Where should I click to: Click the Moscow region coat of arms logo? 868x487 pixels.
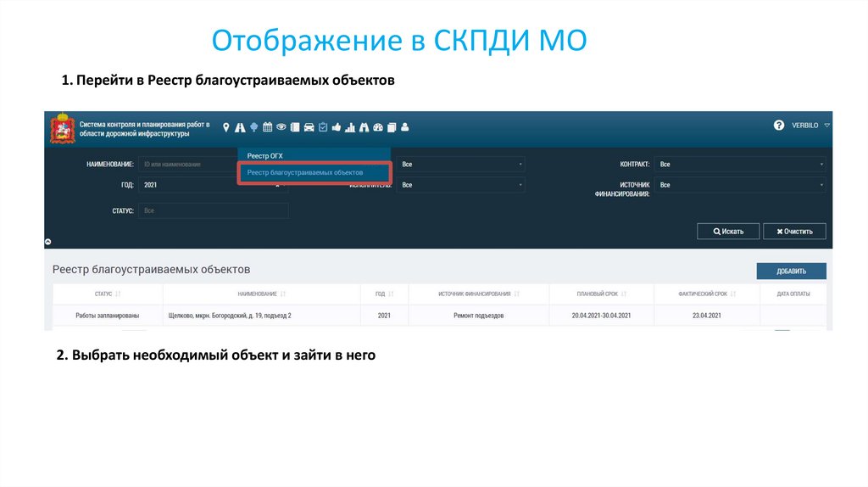[x=63, y=128]
